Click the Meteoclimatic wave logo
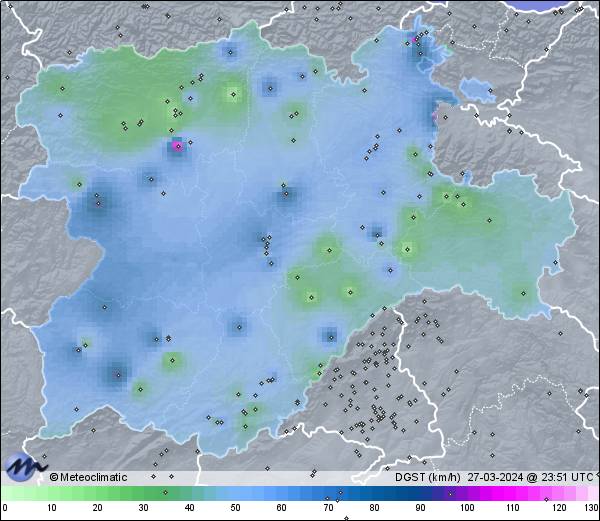This screenshot has height=521, width=600. click(x=24, y=467)
